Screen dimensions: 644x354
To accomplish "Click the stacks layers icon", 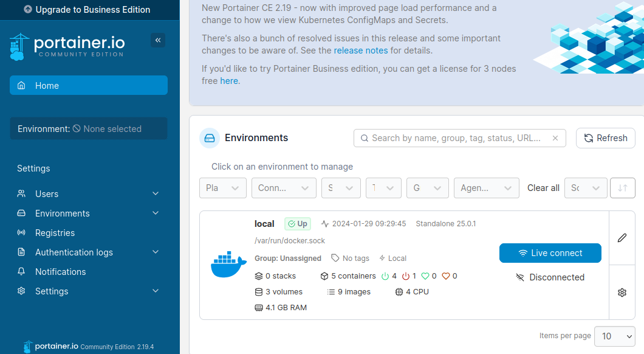I will point(259,276).
